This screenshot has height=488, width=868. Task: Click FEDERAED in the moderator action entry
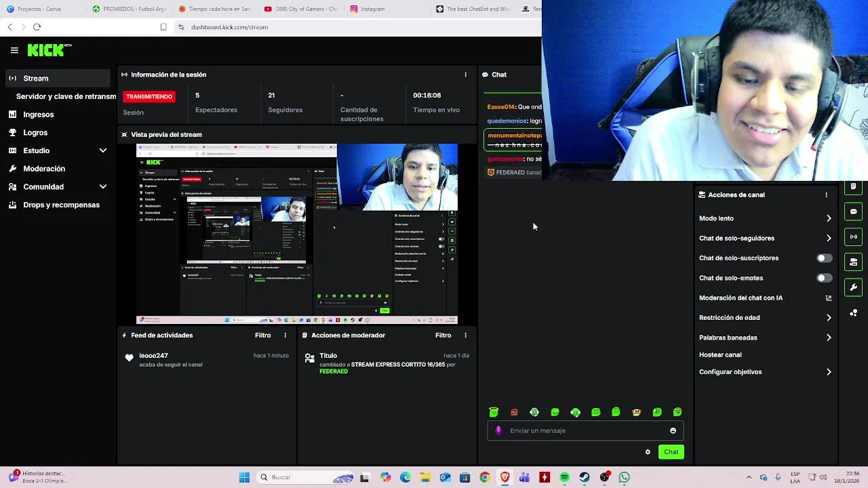(x=334, y=371)
